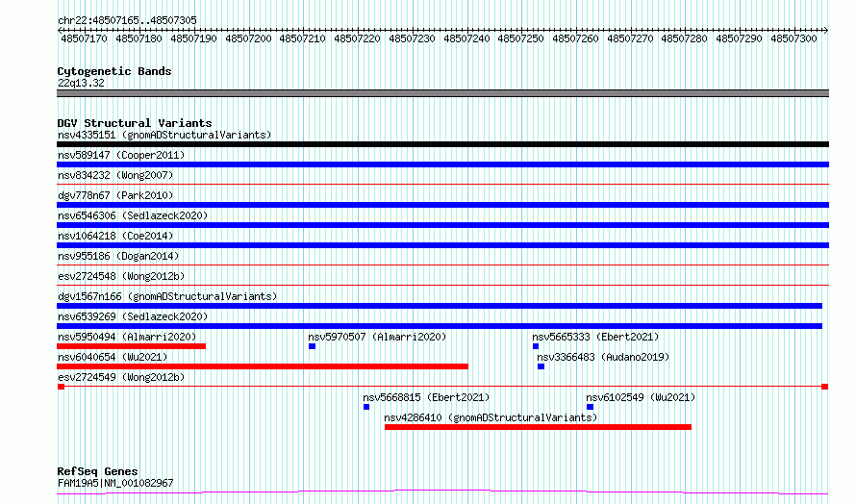Open the nsv6539269 (Sedlazeck2020) label
Screen dimensions: 856x504
click(133, 316)
